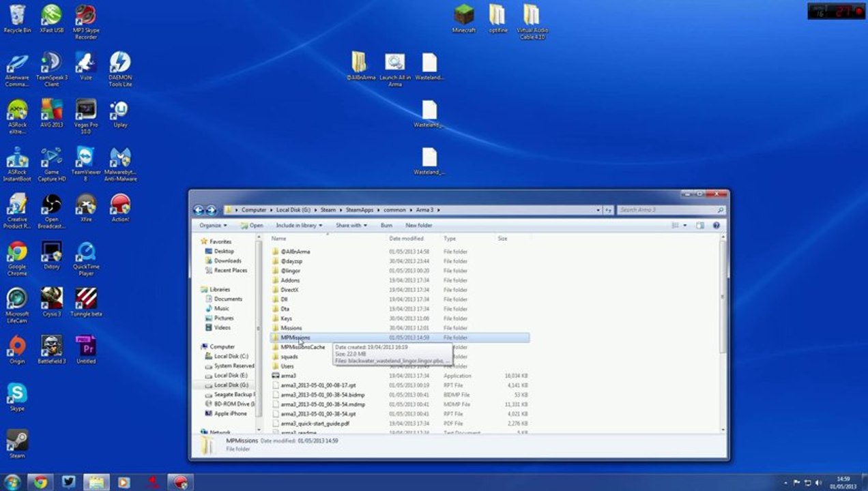868x491 pixels.
Task: Open DAEMON Tools Lite icon
Action: (120, 70)
